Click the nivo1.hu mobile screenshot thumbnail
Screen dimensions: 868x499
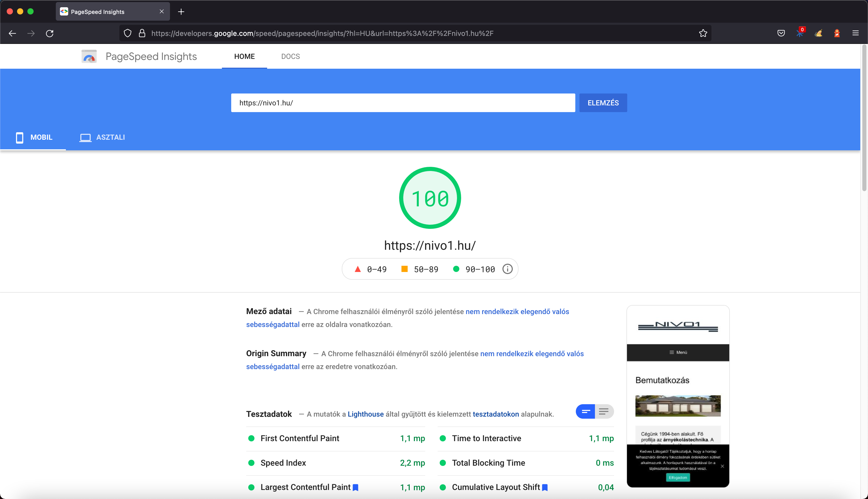point(677,396)
